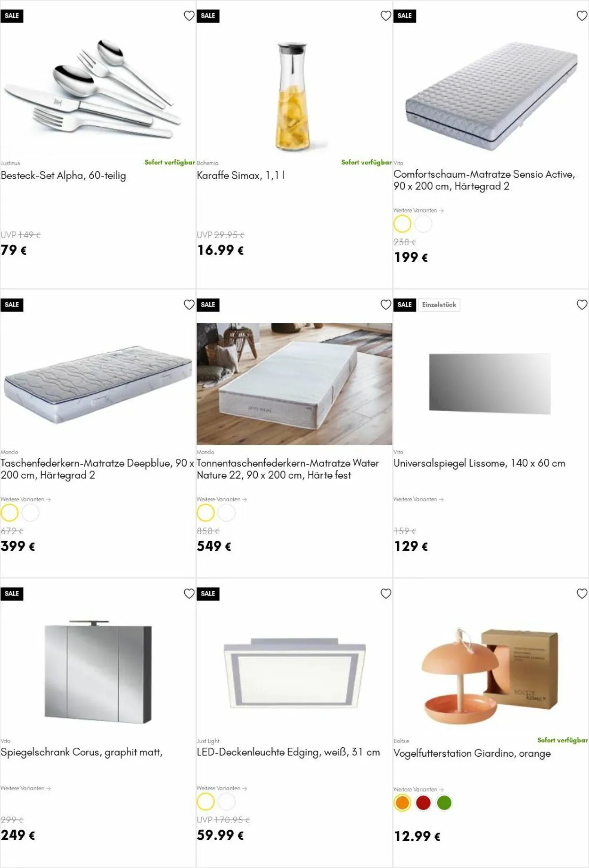The image size is (589, 868).
Task: Heart the Tonnentaschenfederkern-Matratze Water Nature
Action: (385, 305)
